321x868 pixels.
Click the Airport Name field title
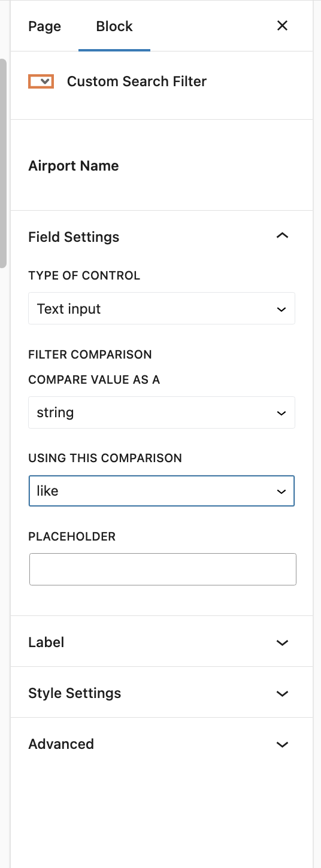(x=74, y=166)
